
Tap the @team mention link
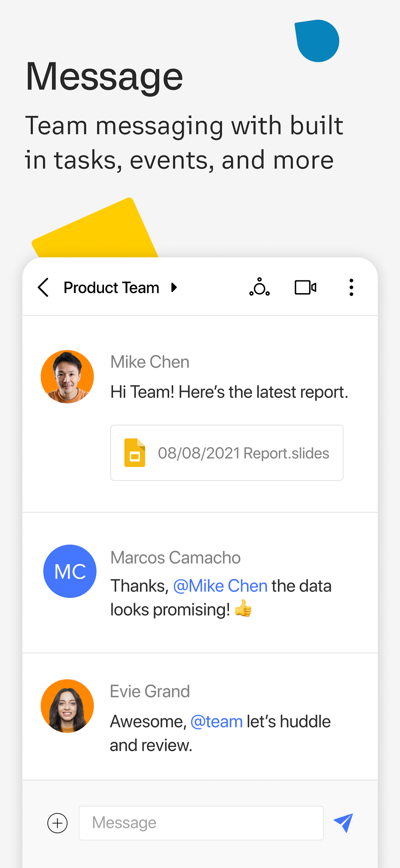(x=216, y=721)
